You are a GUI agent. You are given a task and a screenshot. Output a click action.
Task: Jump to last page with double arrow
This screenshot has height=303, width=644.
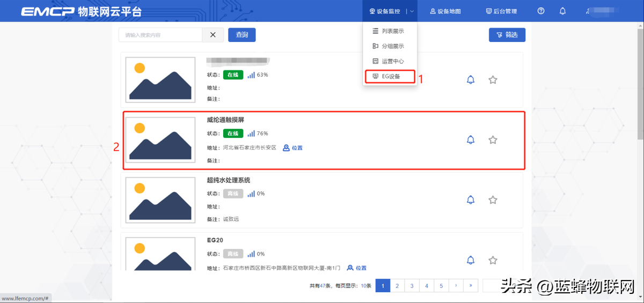click(471, 286)
